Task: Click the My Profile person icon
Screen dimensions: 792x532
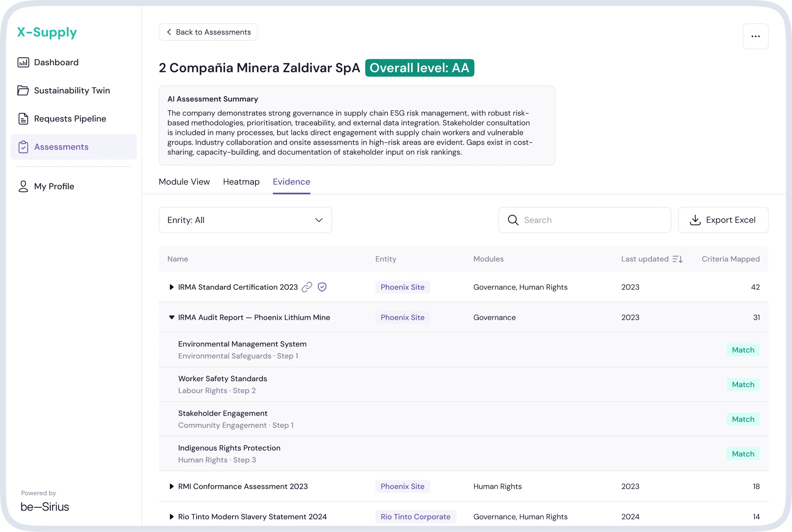Action: [x=23, y=186]
